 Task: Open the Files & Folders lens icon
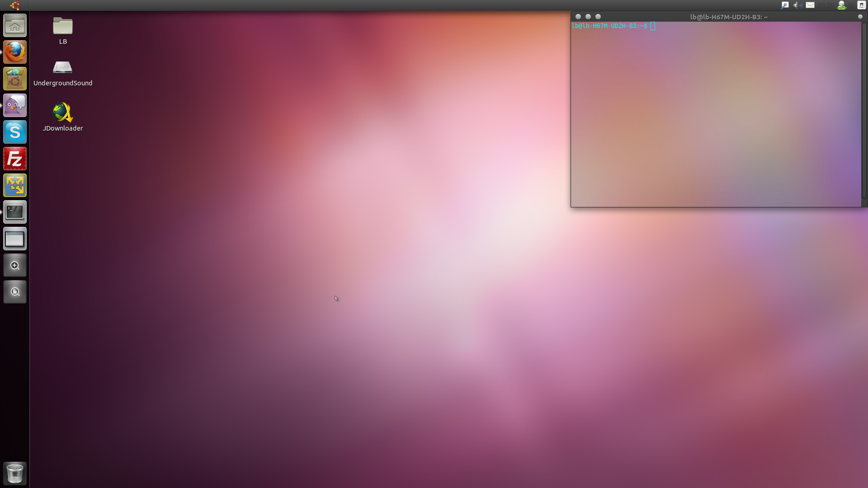pos(15,292)
